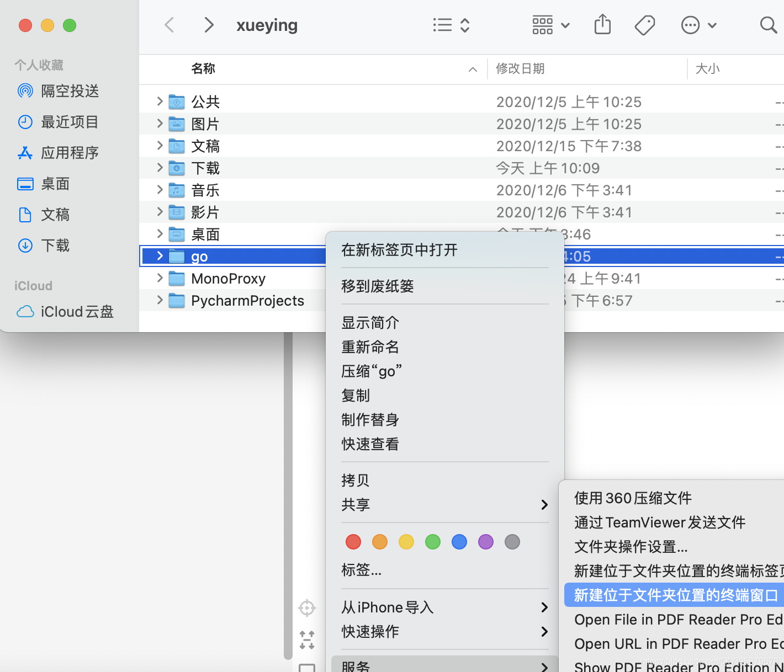Select 文稿 in the sidebar

point(43,215)
